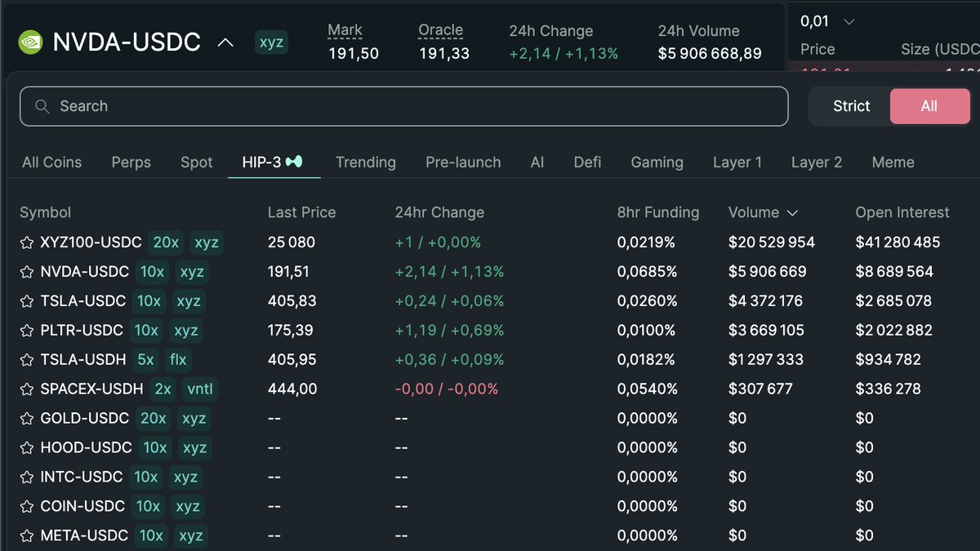Screen dimensions: 980x551
Task: Click the Oracle price label
Action: (440, 31)
